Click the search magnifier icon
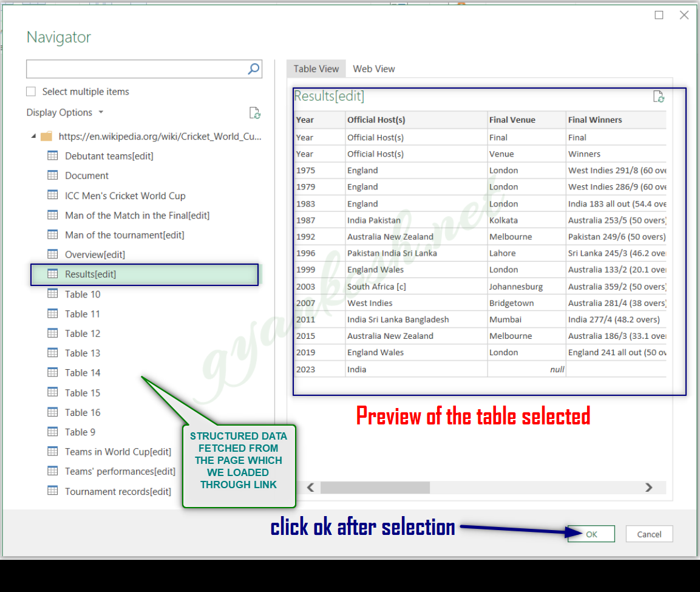Screen dimensions: 700x592 [254, 69]
